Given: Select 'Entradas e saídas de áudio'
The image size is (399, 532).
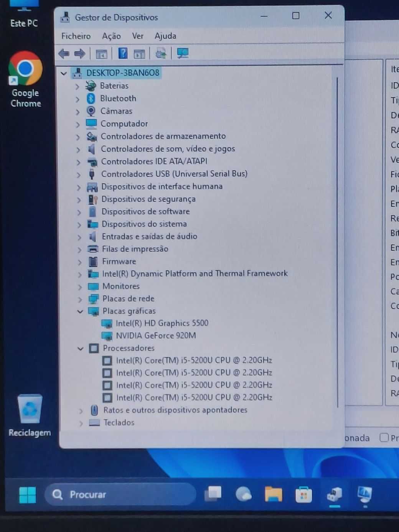Looking at the screenshot, I should [x=149, y=236].
